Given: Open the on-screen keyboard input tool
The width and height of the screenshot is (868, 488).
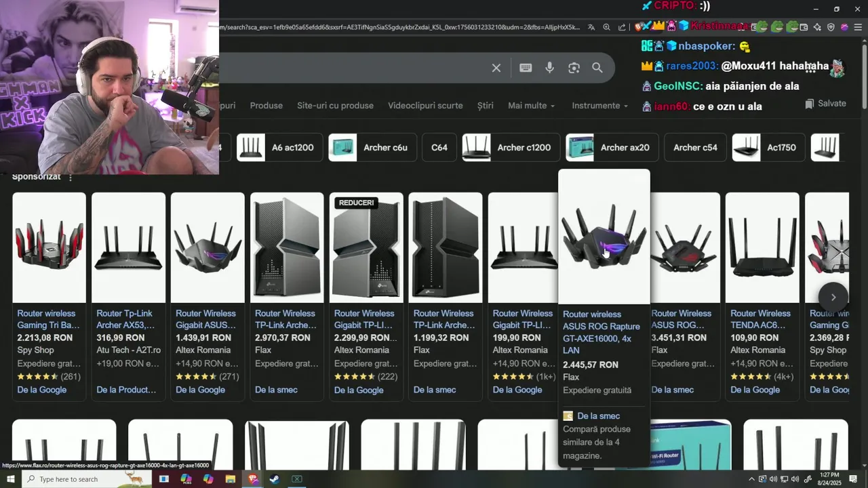Looking at the screenshot, I should (526, 68).
